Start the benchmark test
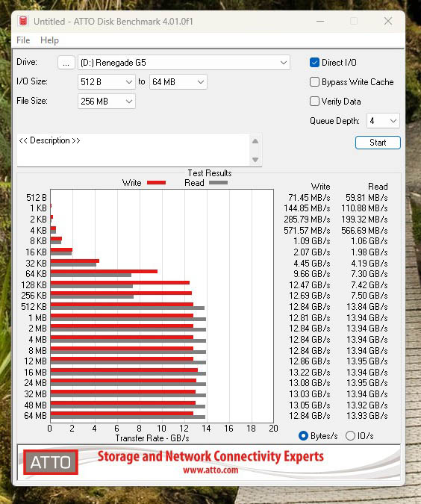 [378, 143]
